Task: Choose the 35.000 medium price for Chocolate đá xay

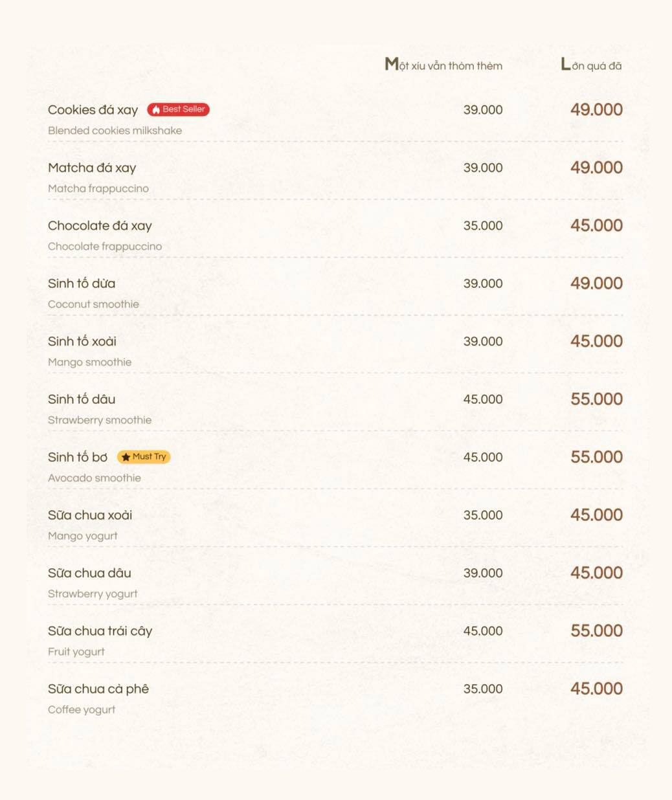Action: click(x=483, y=226)
